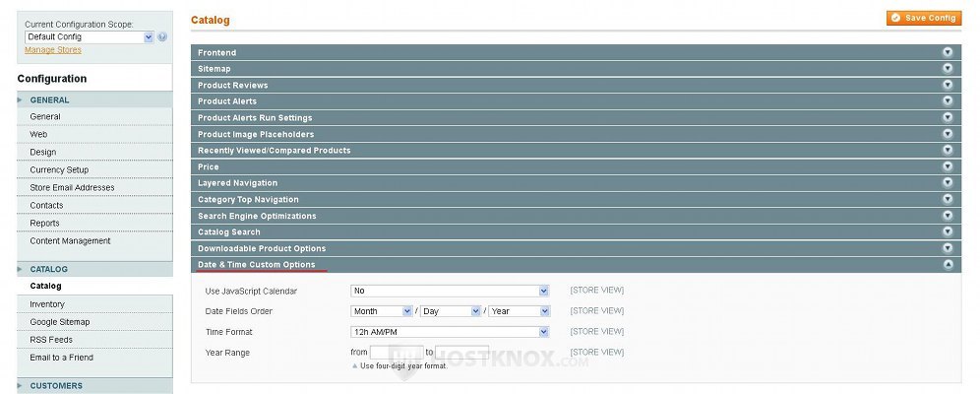Expand Catalog Search arrow icon
Screen dimensions: 980x394
(x=948, y=232)
